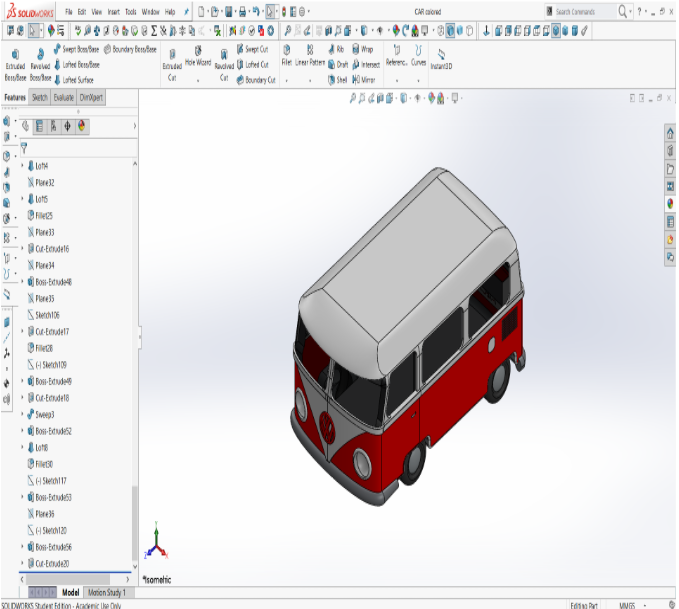
Task: Click the Fillet button
Action: 287,56
